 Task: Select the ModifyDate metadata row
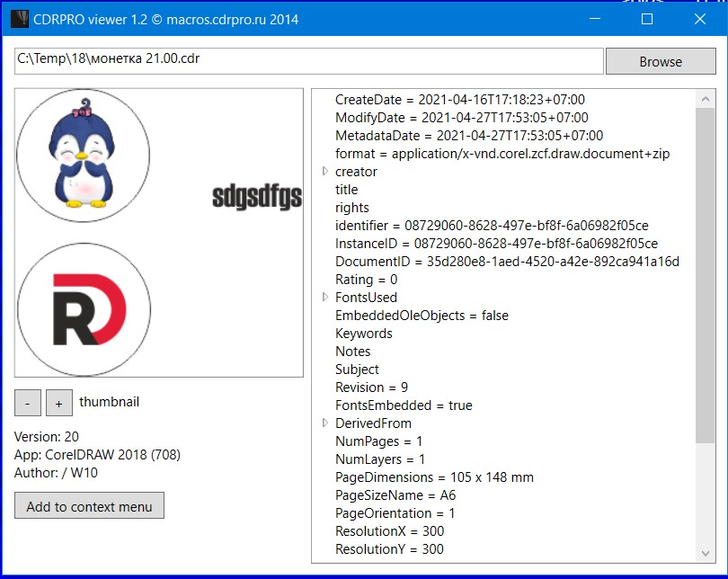pyautogui.click(x=461, y=118)
